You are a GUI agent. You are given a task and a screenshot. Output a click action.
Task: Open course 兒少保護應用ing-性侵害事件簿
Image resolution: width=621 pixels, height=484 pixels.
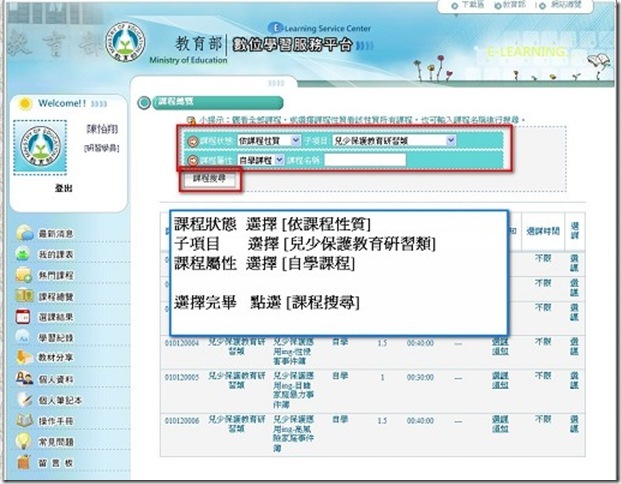(293, 351)
